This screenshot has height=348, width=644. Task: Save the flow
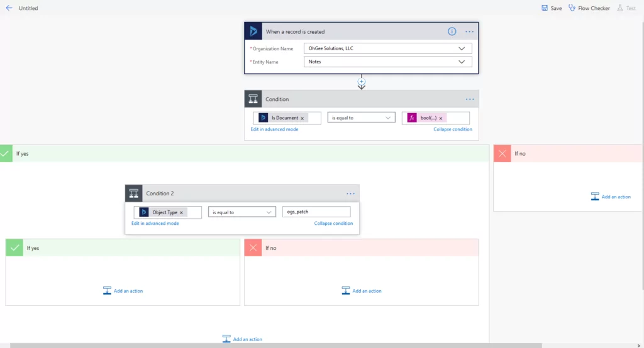[x=552, y=8]
